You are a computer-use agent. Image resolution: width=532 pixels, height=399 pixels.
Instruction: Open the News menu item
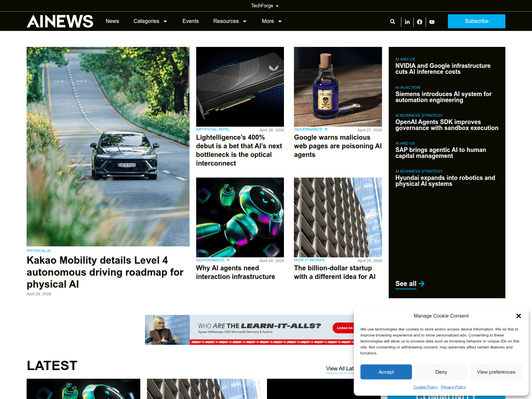(x=112, y=21)
